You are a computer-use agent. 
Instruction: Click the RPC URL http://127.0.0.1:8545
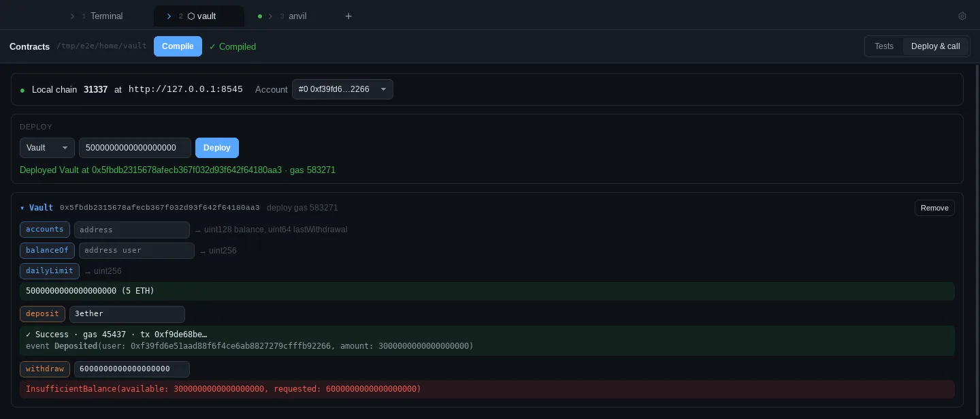pyautogui.click(x=186, y=89)
